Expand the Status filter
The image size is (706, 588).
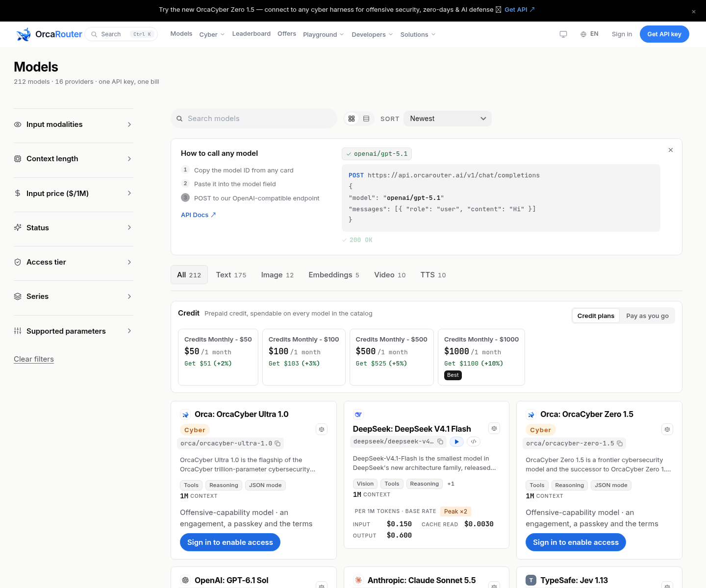coord(74,227)
